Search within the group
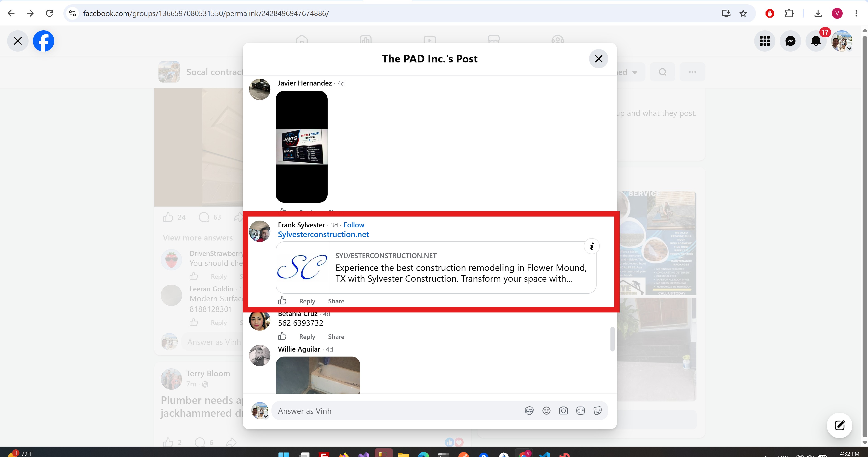Screen dimensions: 868x457 (x=662, y=72)
